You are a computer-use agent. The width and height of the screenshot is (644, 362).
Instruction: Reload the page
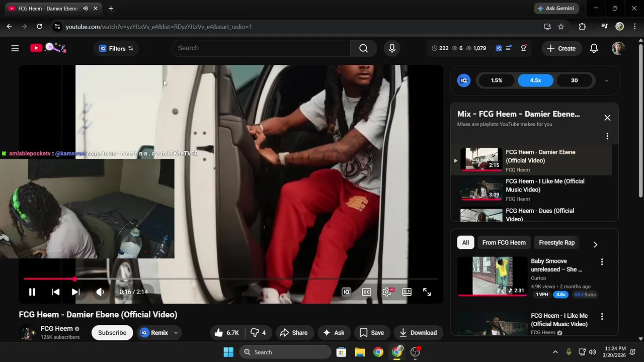[39, 27]
